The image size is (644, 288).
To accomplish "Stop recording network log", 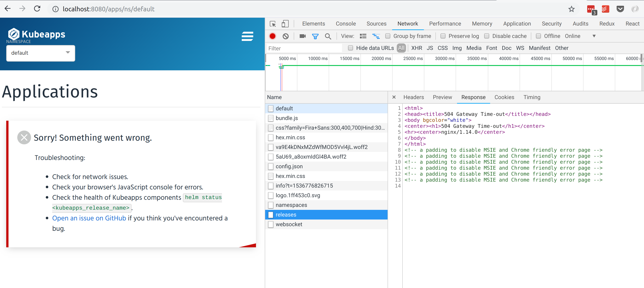I will 273,36.
